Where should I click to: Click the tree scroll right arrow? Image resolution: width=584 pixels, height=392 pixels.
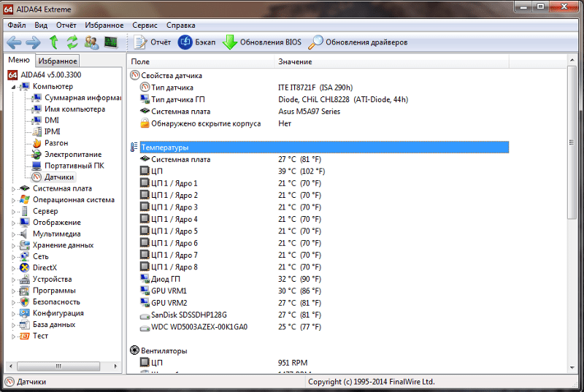point(115,366)
